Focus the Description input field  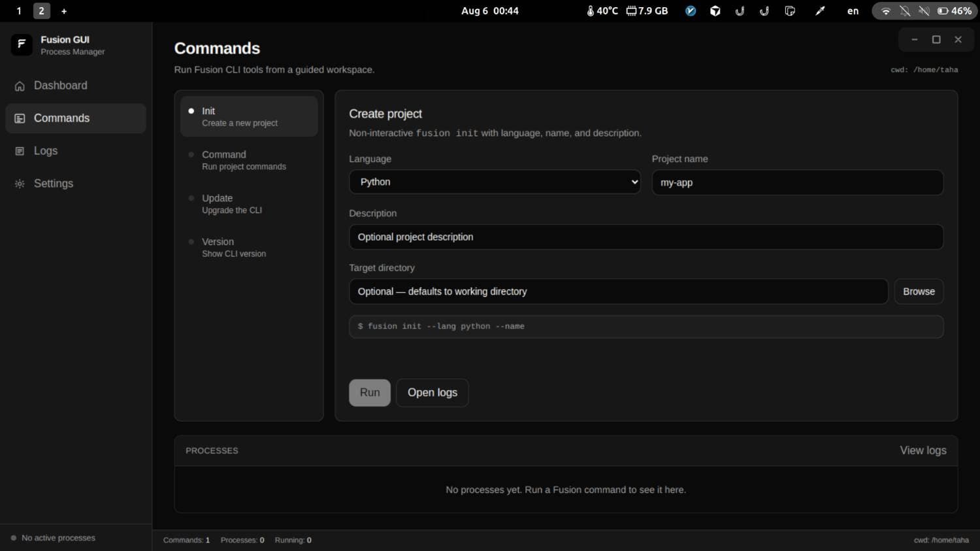pos(646,237)
